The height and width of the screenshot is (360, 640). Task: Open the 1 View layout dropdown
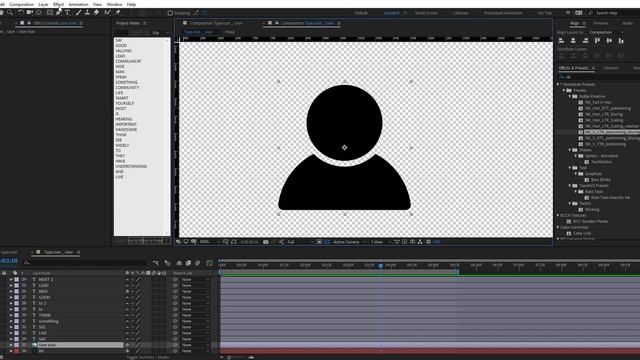(x=380, y=242)
